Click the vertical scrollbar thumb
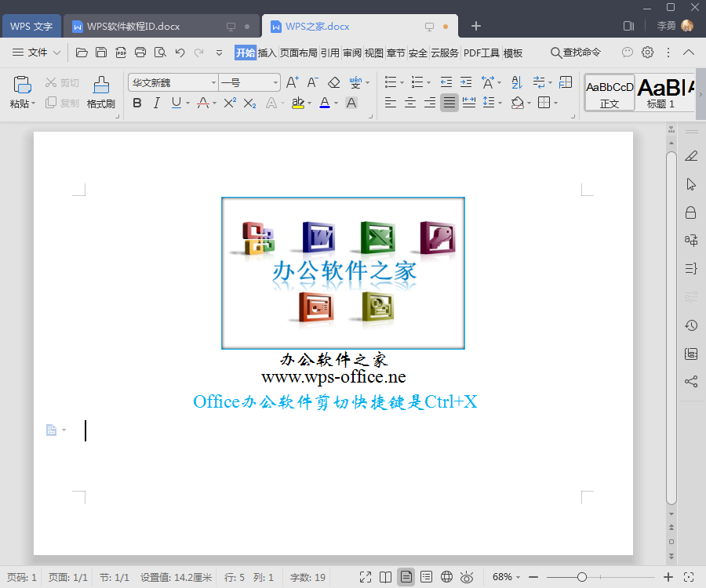This screenshot has height=588, width=706. [x=671, y=328]
